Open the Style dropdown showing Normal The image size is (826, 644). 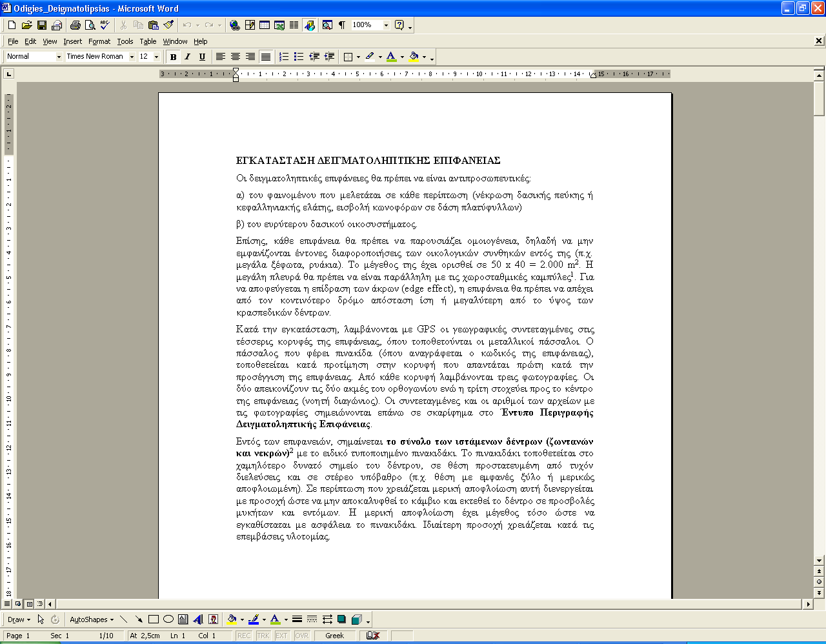(x=59, y=57)
